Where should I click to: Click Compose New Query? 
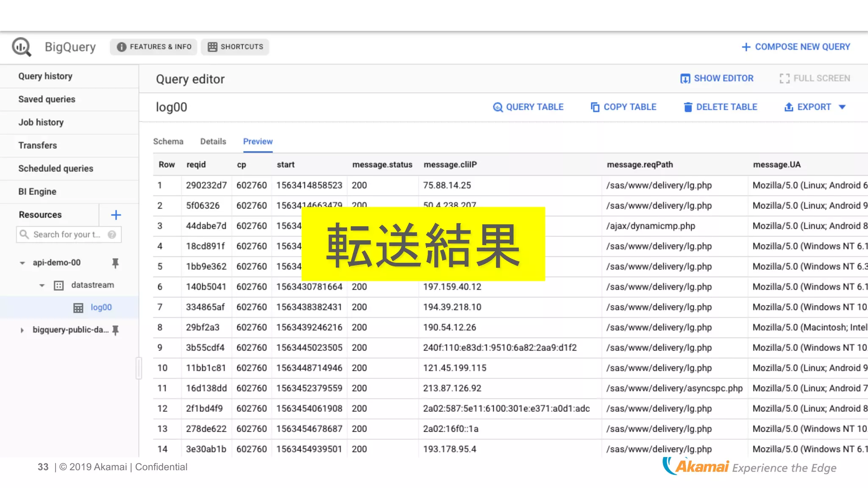[x=796, y=47]
